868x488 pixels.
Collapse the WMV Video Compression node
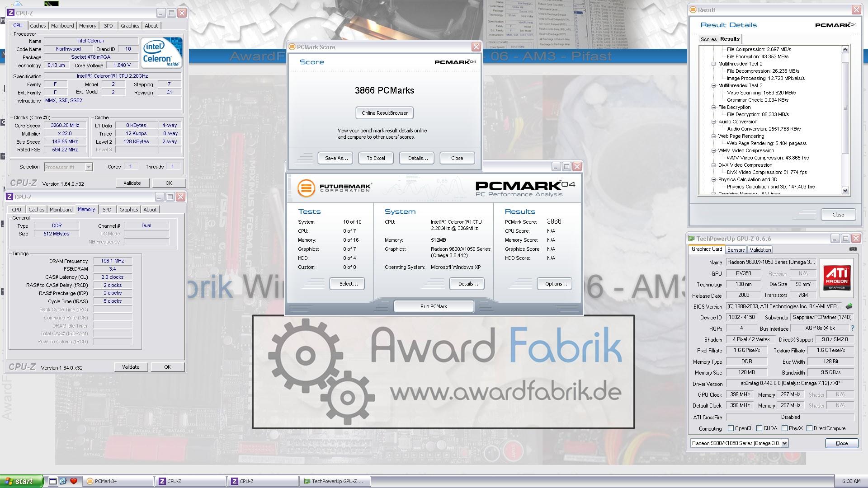point(714,150)
